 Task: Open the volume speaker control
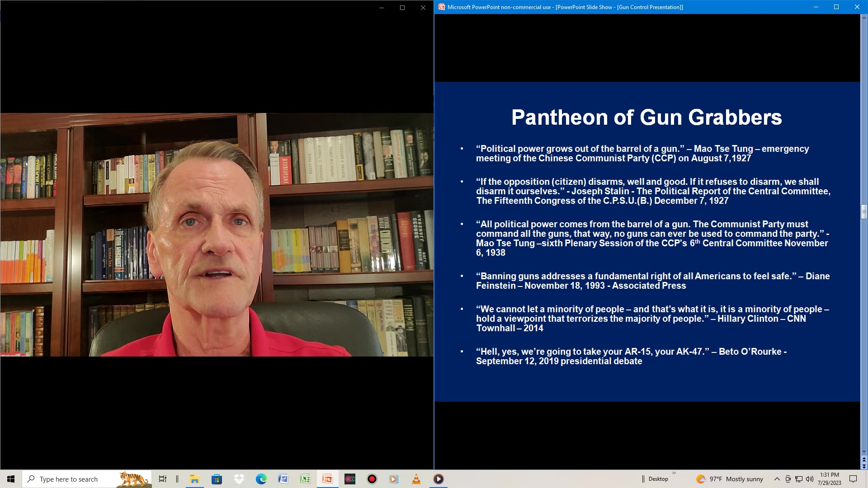[809, 479]
